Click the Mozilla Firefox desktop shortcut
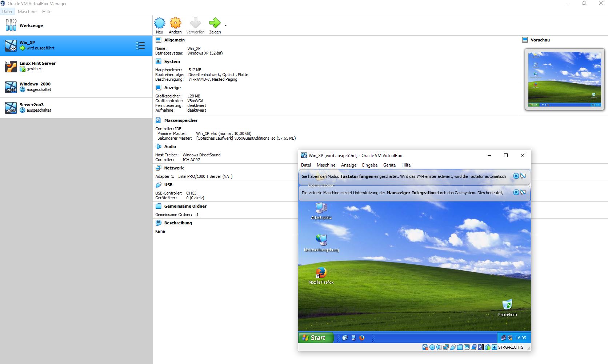Screen dimensions: 608x364 pos(321,276)
